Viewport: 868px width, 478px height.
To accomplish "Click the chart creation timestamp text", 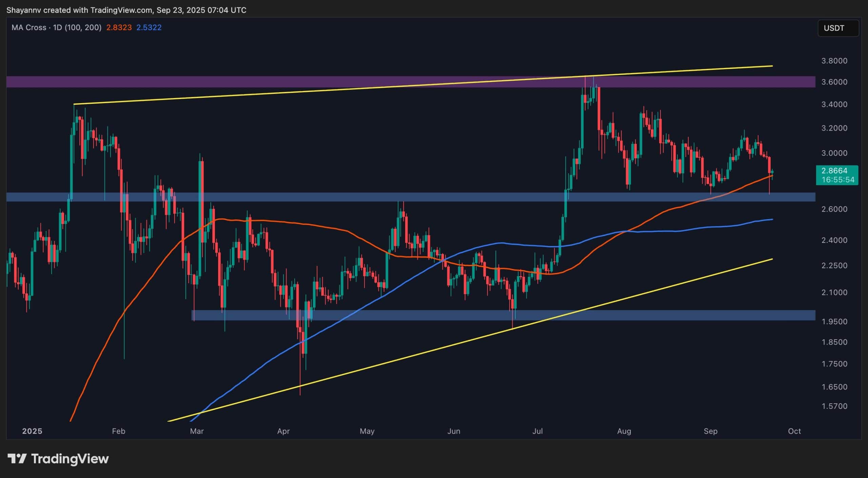I will click(x=126, y=10).
